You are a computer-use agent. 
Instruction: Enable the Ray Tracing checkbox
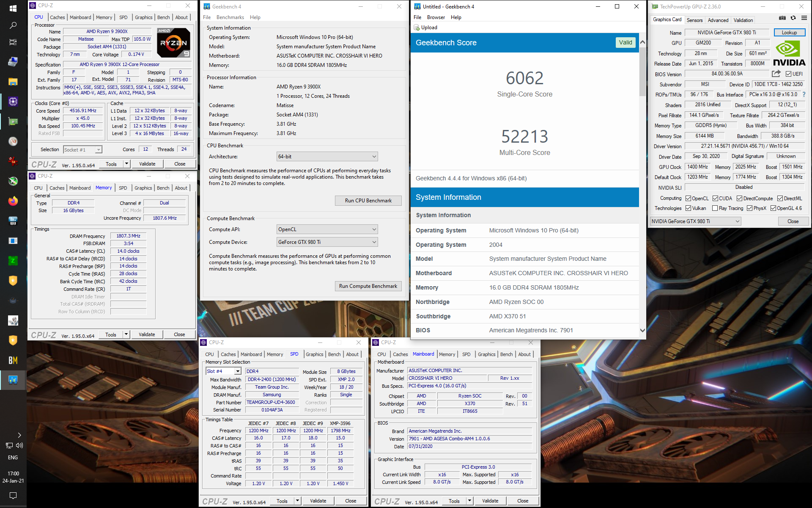(x=715, y=208)
